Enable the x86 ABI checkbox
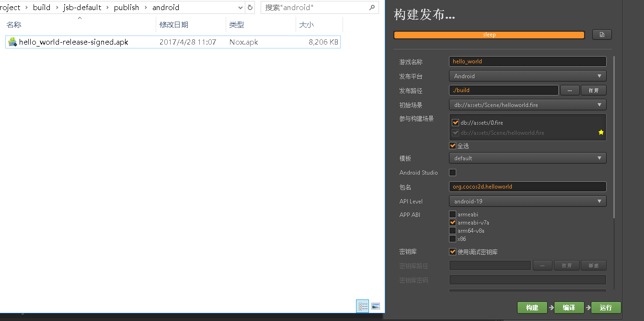The width and height of the screenshot is (644, 321). (452, 239)
